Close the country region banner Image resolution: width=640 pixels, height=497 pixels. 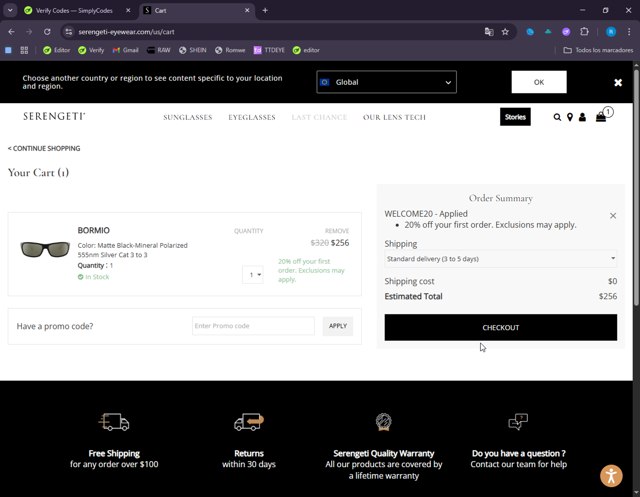point(618,82)
